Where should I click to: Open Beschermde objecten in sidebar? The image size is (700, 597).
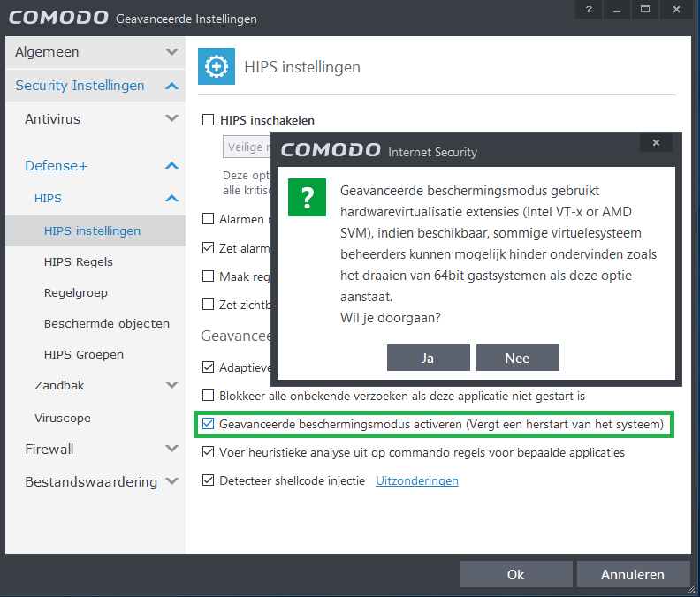[107, 323]
